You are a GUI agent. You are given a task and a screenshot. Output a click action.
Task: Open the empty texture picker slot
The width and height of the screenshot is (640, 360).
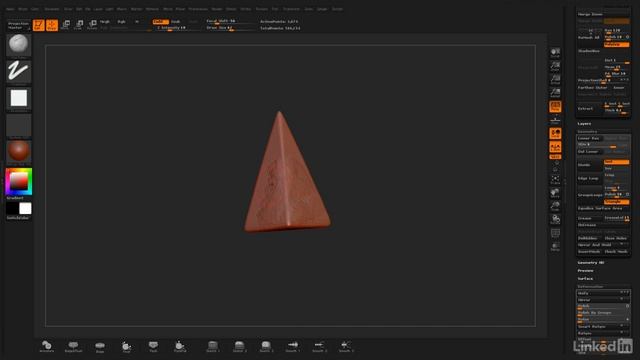19,126
